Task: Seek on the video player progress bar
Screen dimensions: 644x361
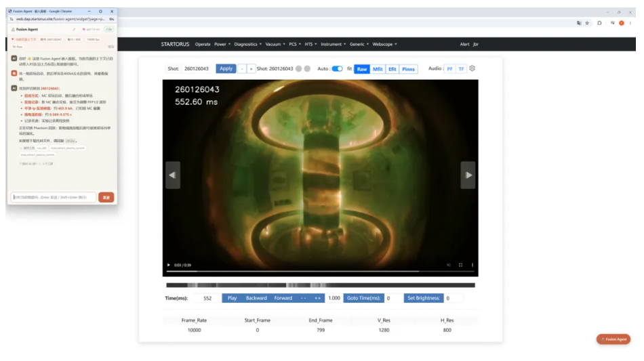Action: pyautogui.click(x=321, y=271)
